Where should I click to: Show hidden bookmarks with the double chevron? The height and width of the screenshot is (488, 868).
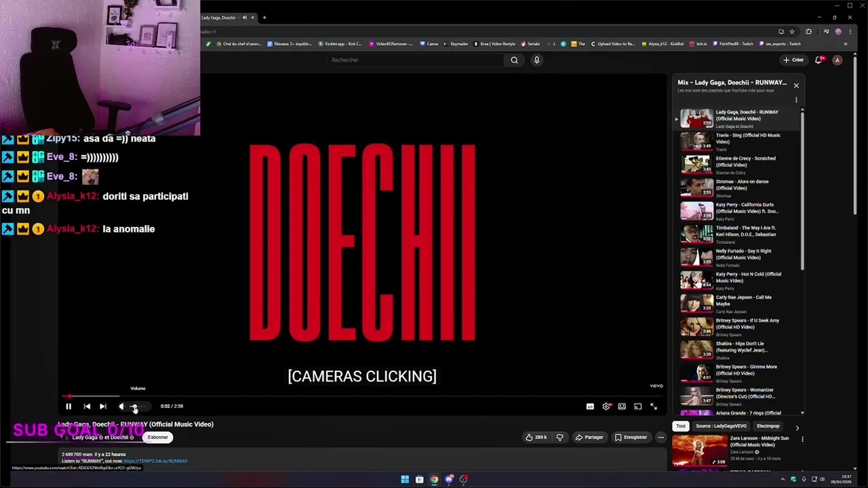pyautogui.click(x=845, y=44)
